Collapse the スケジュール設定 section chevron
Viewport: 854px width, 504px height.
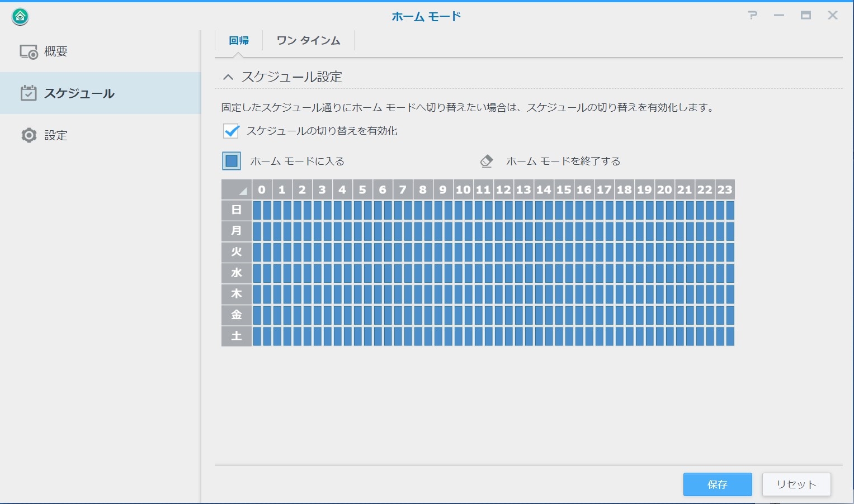pyautogui.click(x=228, y=77)
